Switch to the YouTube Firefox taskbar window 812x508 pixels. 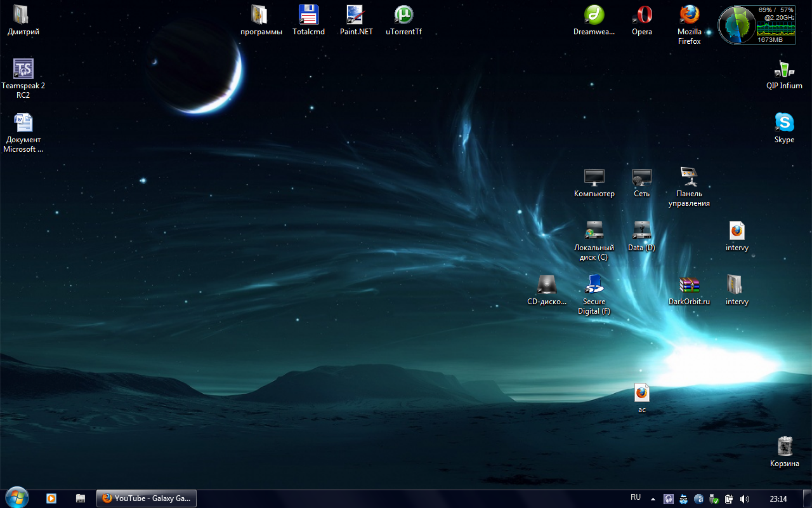147,498
